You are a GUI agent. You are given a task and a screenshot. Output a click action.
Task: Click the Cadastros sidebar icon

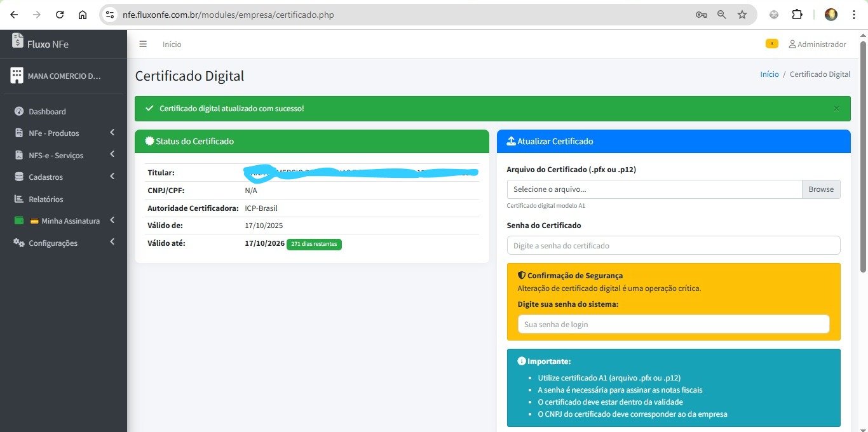(18, 177)
